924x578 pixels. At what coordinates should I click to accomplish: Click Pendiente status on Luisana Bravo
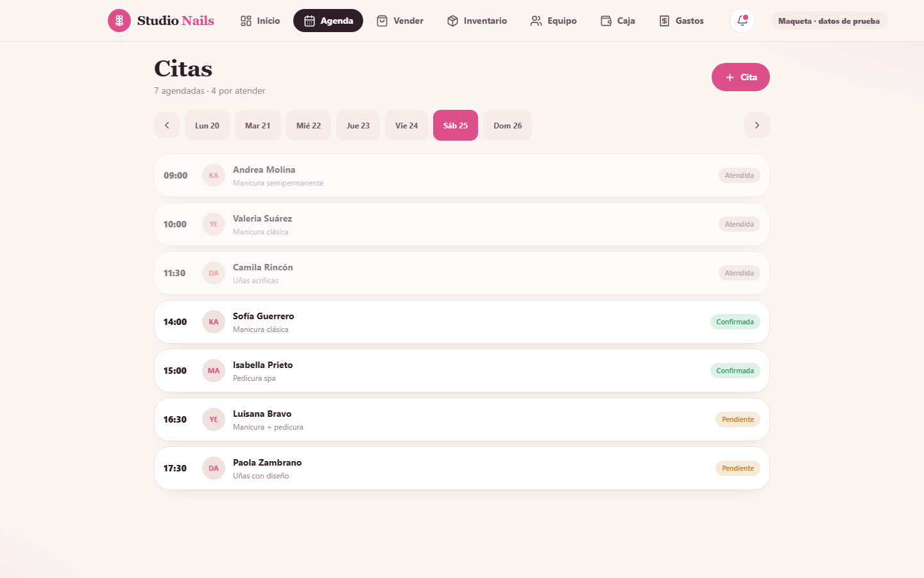[x=738, y=419]
